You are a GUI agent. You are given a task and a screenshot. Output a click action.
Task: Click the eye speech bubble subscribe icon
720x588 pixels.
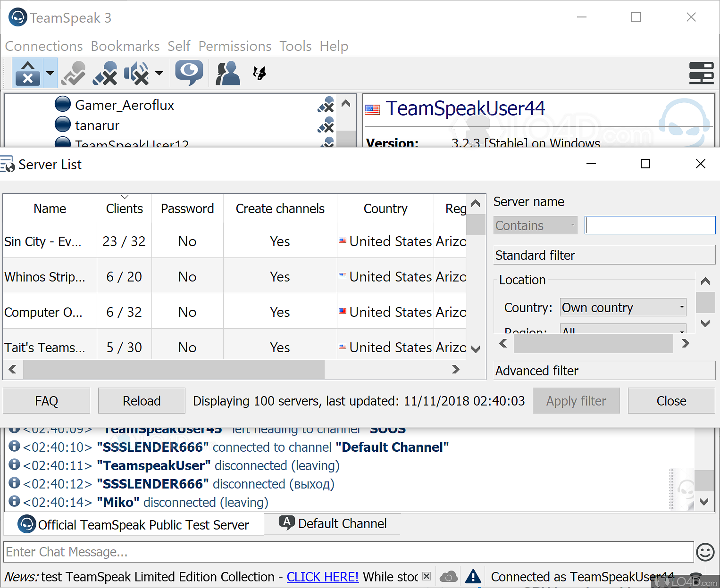[189, 73]
